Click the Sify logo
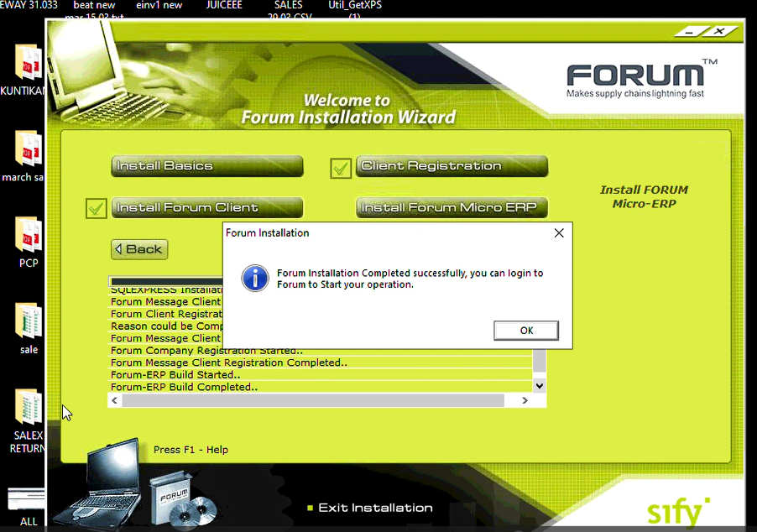Viewport: 757px width, 532px height. [678, 512]
